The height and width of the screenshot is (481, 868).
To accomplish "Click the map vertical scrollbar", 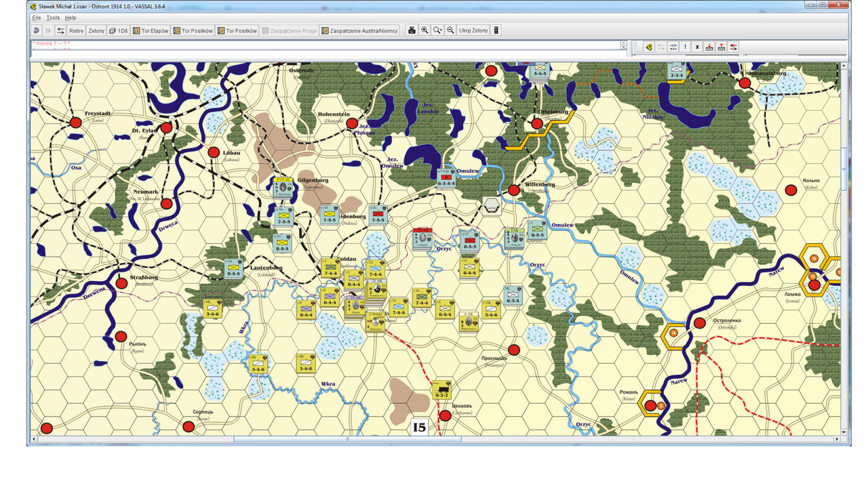I will tap(844, 249).
